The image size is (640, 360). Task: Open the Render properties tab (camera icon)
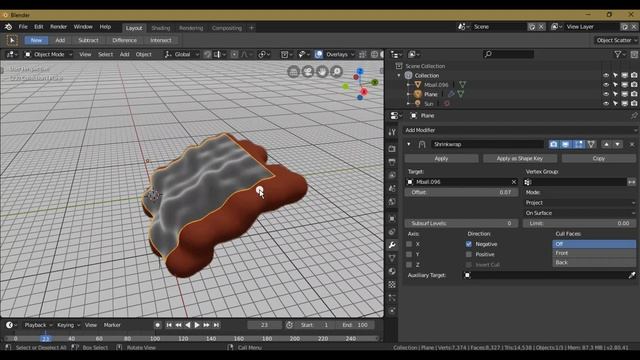coord(392,149)
